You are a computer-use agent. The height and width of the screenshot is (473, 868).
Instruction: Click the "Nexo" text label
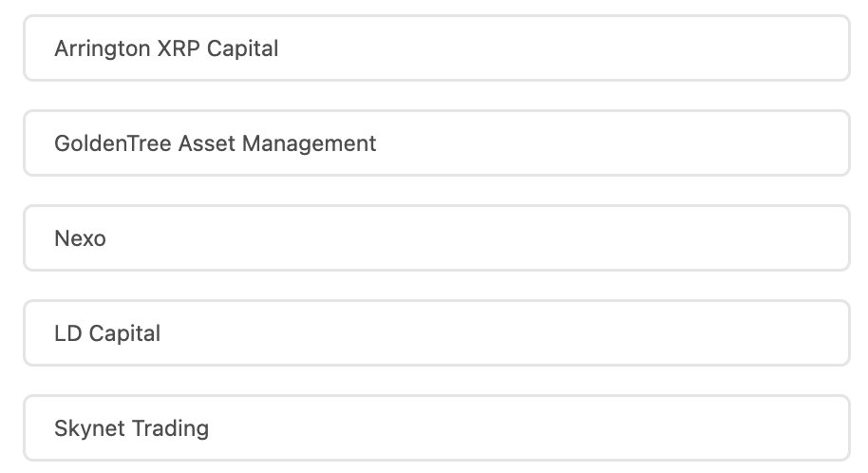pyautogui.click(x=80, y=238)
